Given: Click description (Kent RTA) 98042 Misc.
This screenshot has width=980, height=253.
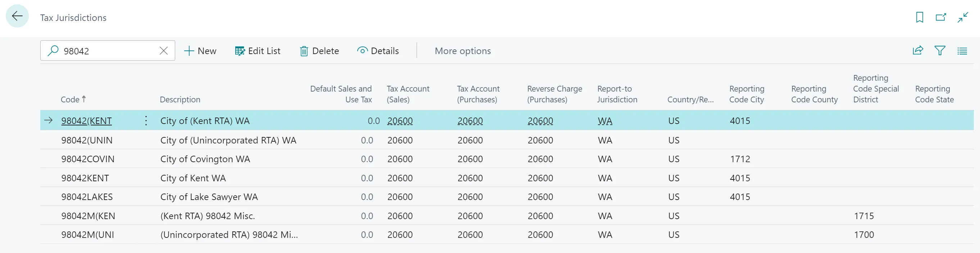Looking at the screenshot, I should pyautogui.click(x=207, y=216).
